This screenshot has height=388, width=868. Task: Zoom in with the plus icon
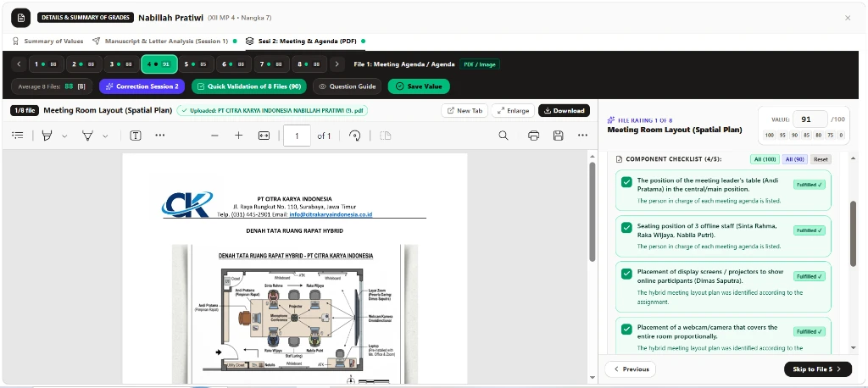coord(238,136)
